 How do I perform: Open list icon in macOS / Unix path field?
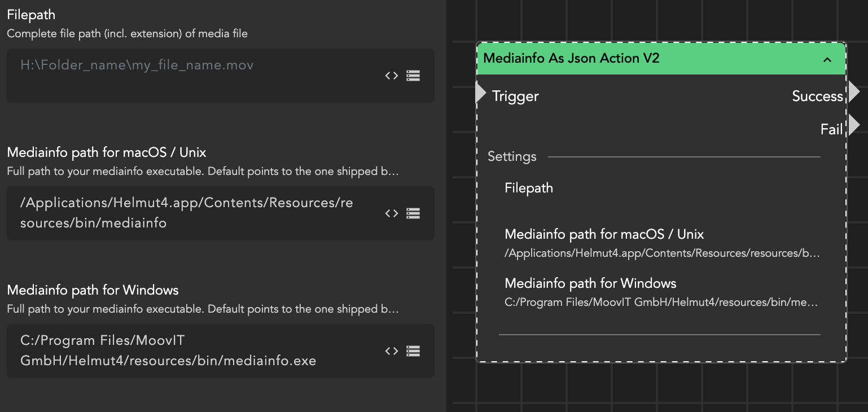(x=413, y=213)
